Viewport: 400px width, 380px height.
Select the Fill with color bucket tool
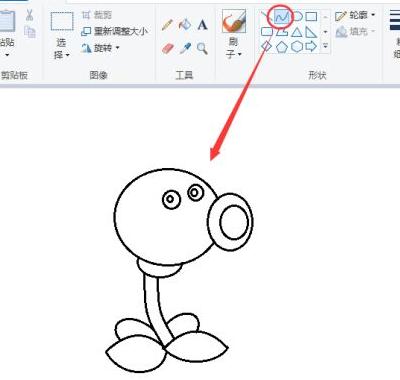[185, 24]
